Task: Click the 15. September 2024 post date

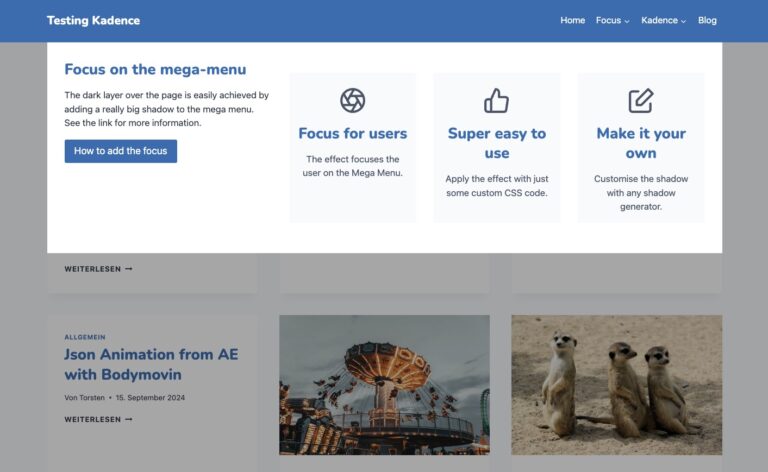Action: (x=150, y=397)
